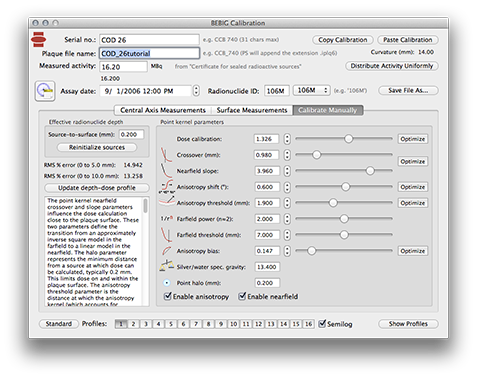Screen dimensions: 477x378
Task: Uncheck the Semilog checkbox
Action: click(x=322, y=323)
